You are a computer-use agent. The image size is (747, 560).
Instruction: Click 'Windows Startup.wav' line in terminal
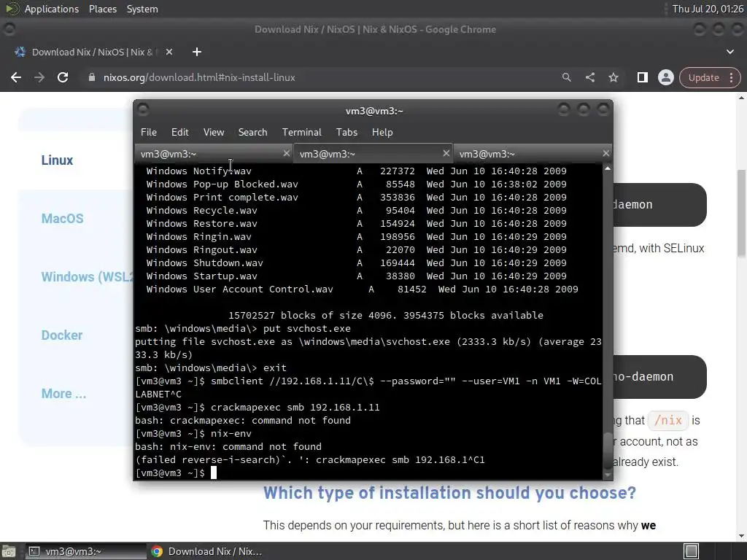pyautogui.click(x=356, y=276)
